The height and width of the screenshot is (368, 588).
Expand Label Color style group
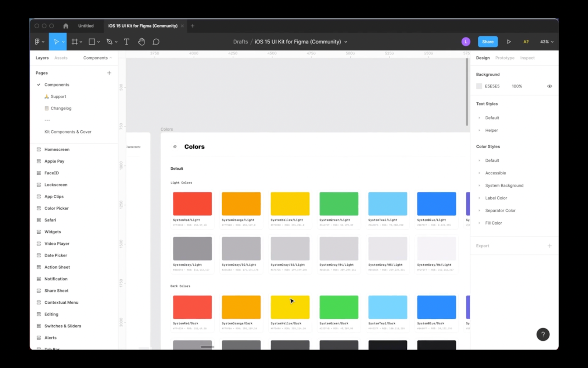479,198
